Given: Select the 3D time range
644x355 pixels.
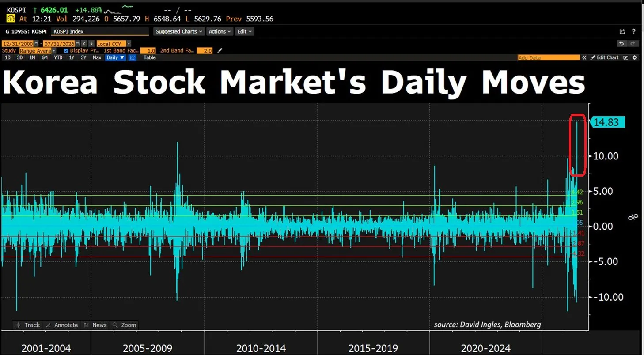Looking at the screenshot, I should tap(20, 57).
